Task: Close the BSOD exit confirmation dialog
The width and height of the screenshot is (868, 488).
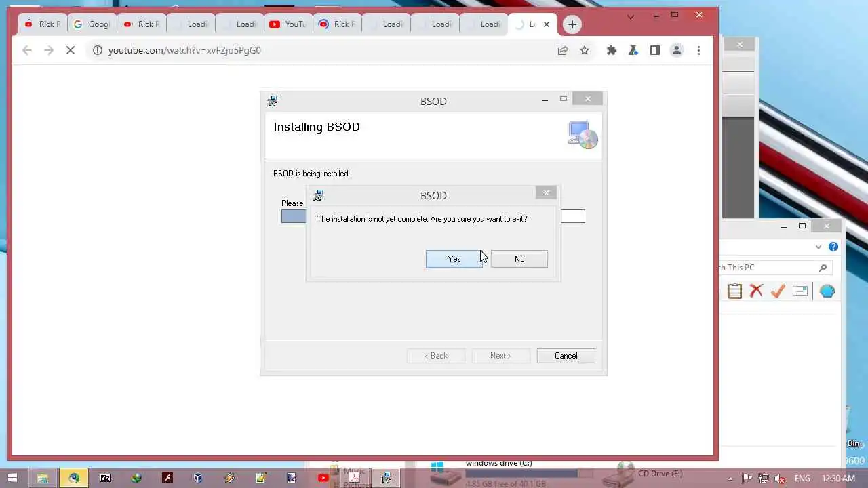Action: click(546, 193)
